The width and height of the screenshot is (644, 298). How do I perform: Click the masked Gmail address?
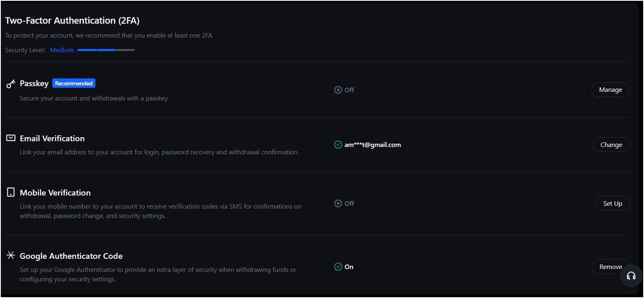pyautogui.click(x=373, y=145)
